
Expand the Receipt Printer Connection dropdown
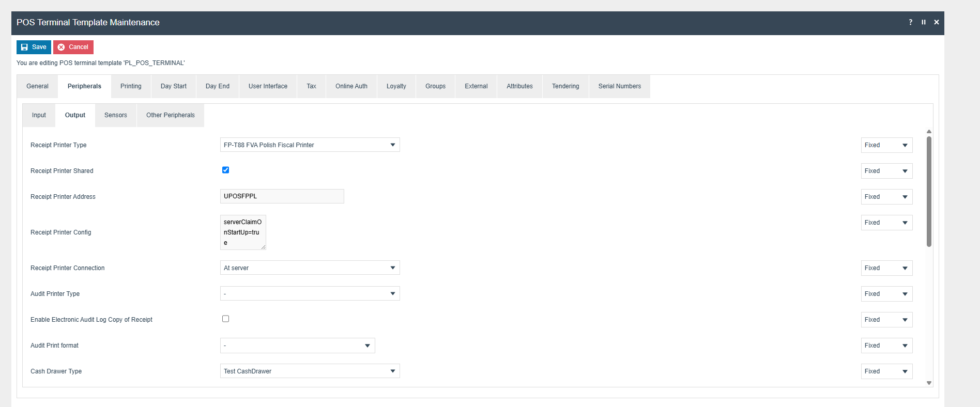coord(310,268)
